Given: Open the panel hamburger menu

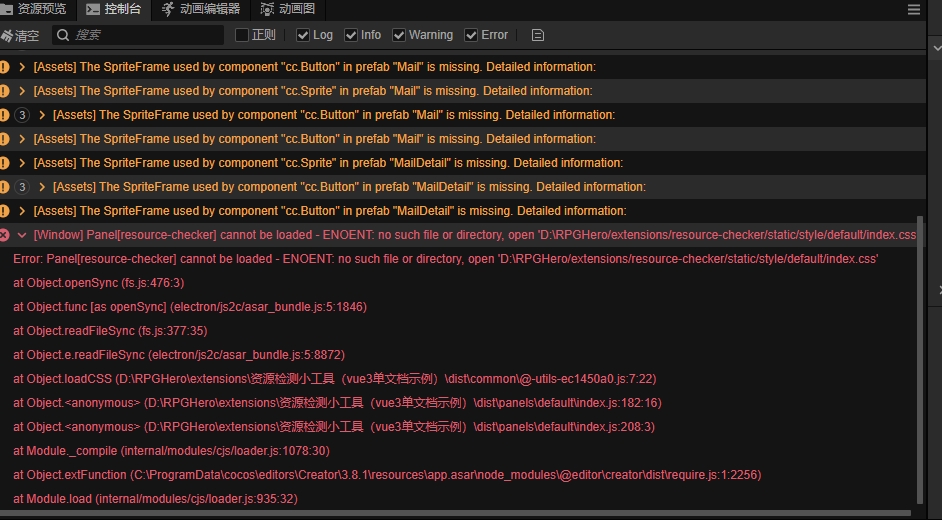Looking at the screenshot, I should tap(914, 10).
